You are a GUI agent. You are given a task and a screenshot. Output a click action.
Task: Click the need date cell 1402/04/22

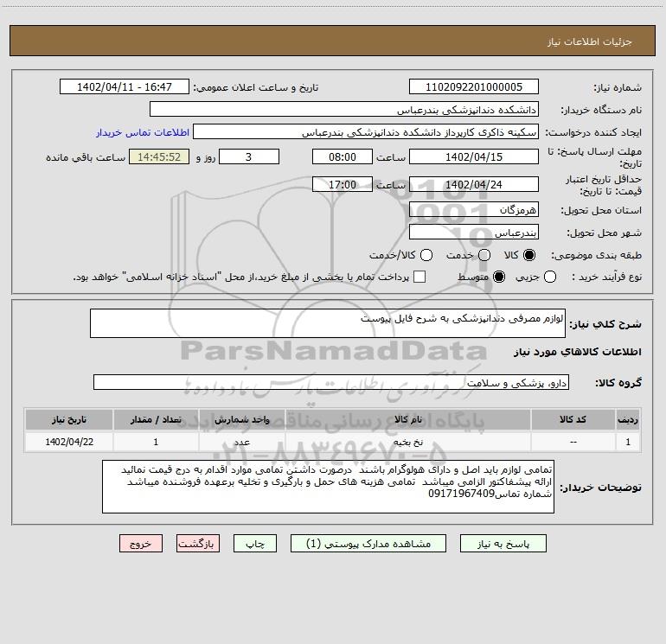click(x=69, y=443)
